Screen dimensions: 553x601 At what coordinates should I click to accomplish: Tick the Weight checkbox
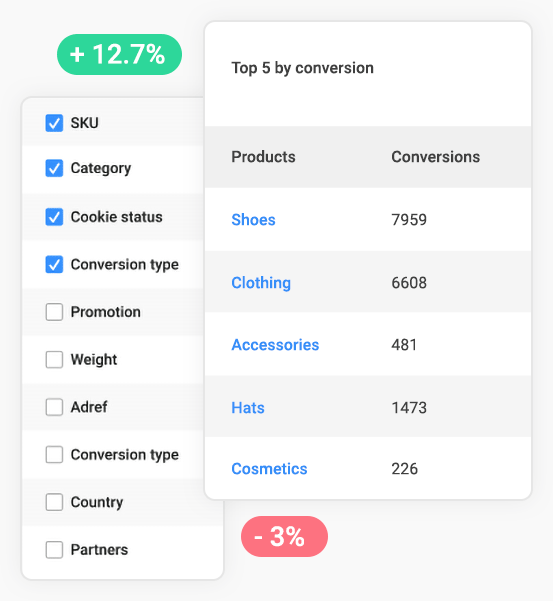click(54, 360)
